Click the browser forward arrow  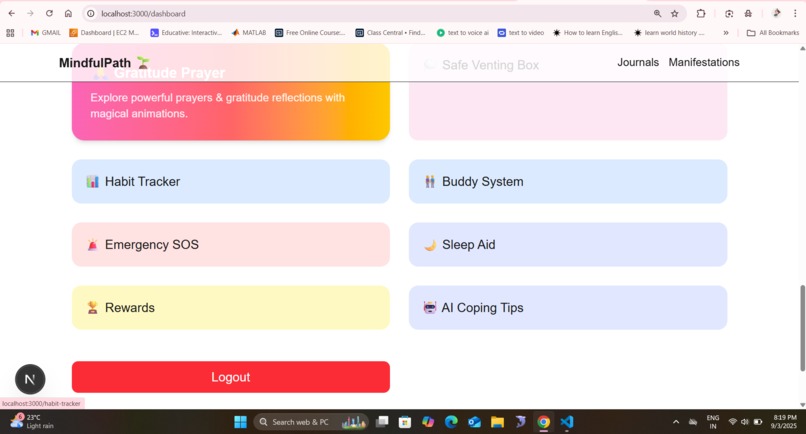(x=30, y=13)
